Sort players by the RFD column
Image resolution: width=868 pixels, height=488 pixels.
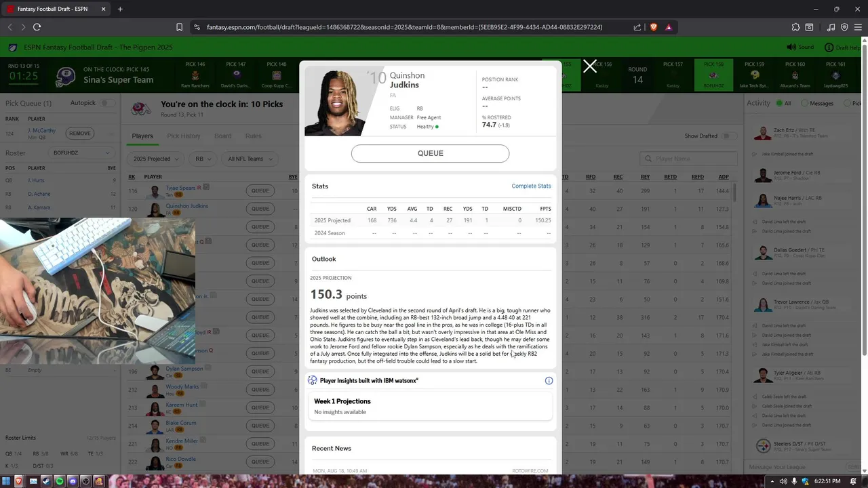click(591, 177)
